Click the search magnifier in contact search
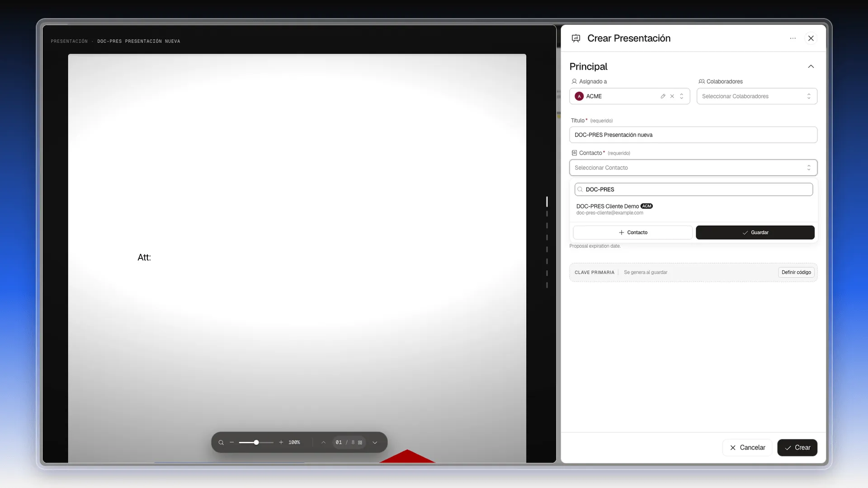Image resolution: width=868 pixels, height=488 pixels. point(580,189)
